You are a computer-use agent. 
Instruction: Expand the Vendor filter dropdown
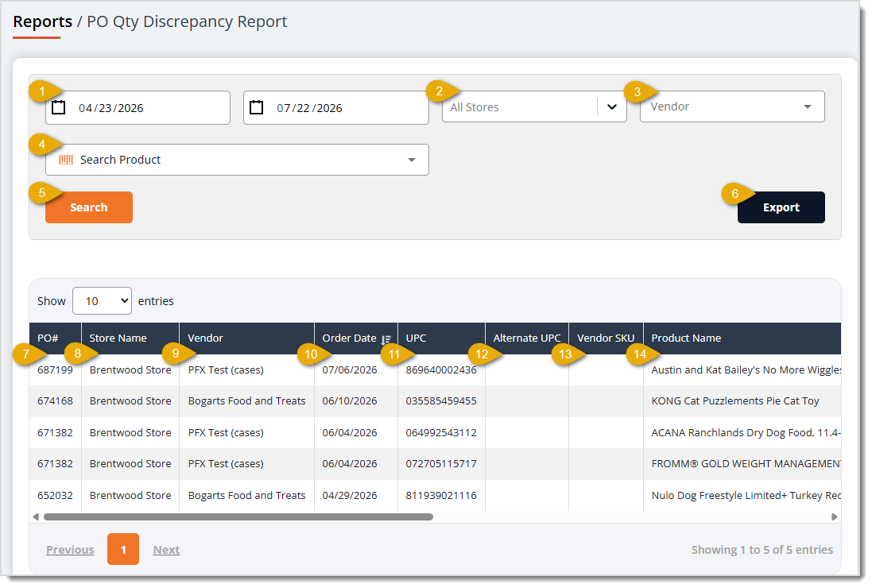(732, 106)
